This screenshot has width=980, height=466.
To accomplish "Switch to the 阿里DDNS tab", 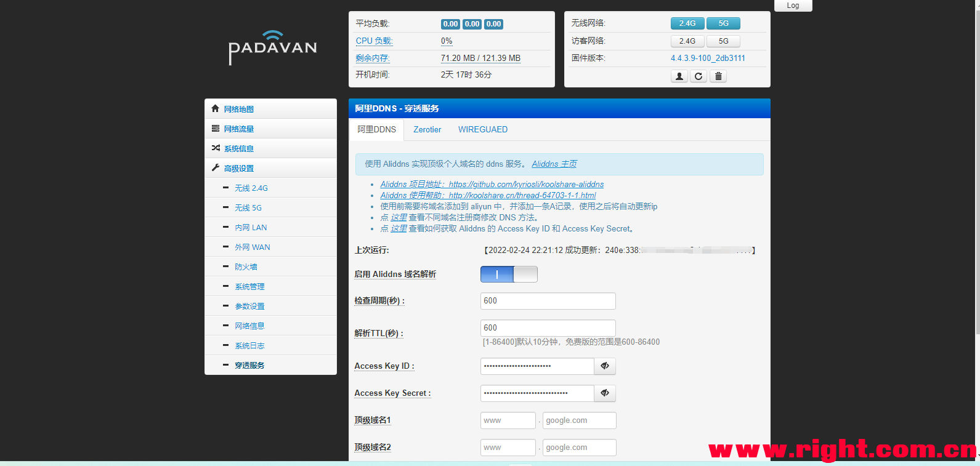I will [x=377, y=130].
